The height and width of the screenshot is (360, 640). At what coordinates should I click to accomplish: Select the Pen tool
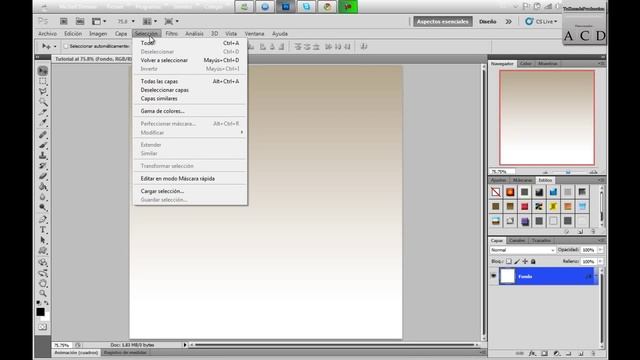click(x=43, y=220)
